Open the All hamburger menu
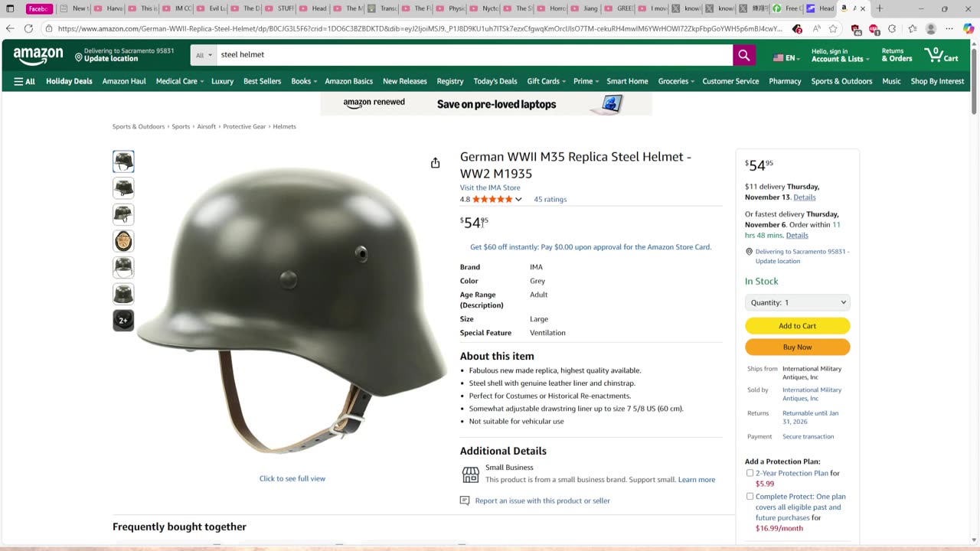 (x=24, y=81)
